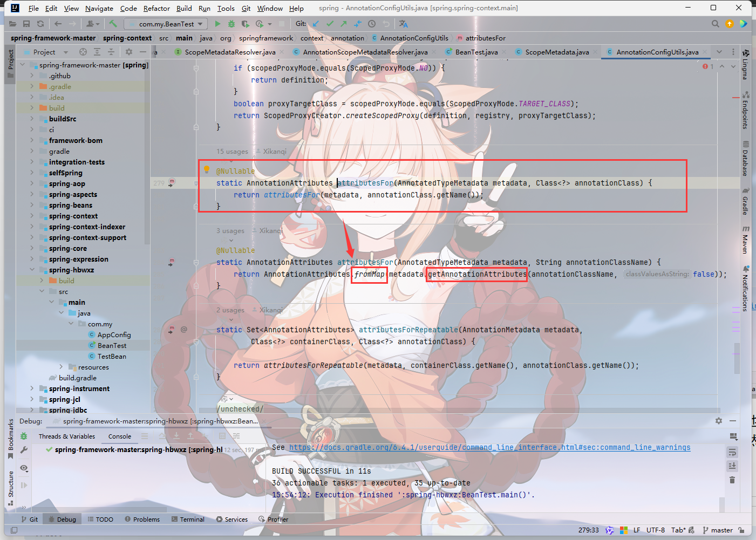Open the Endpoints tool window
Viewport: 756px width, 540px height.
click(x=745, y=110)
